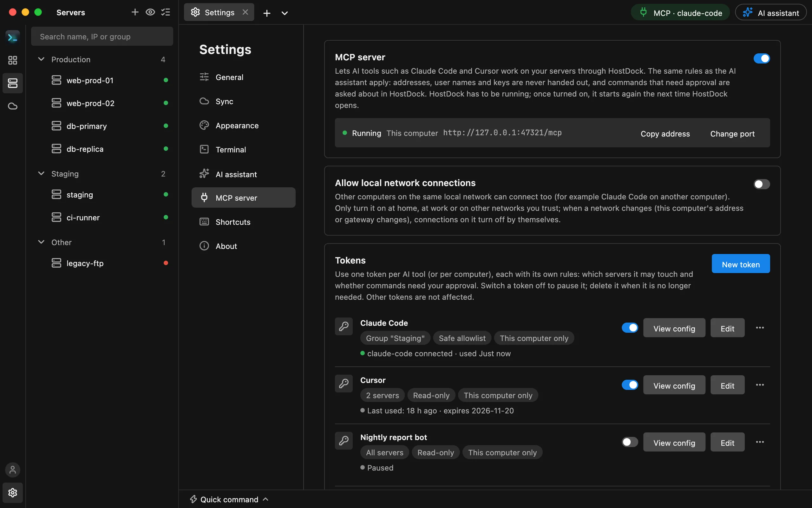Pause the Cursor token switch
This screenshot has height=508, width=812.
(630, 385)
